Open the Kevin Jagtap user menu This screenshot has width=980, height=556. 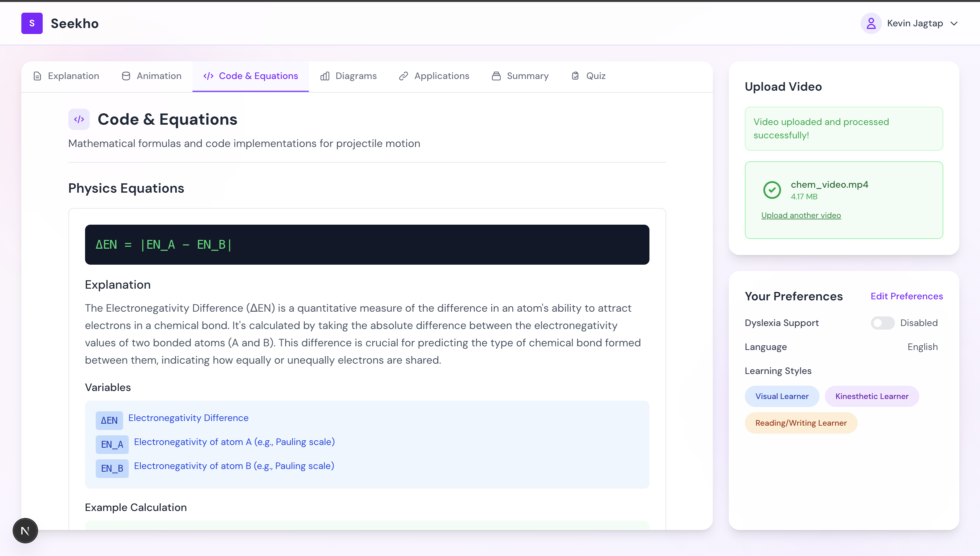click(915, 23)
